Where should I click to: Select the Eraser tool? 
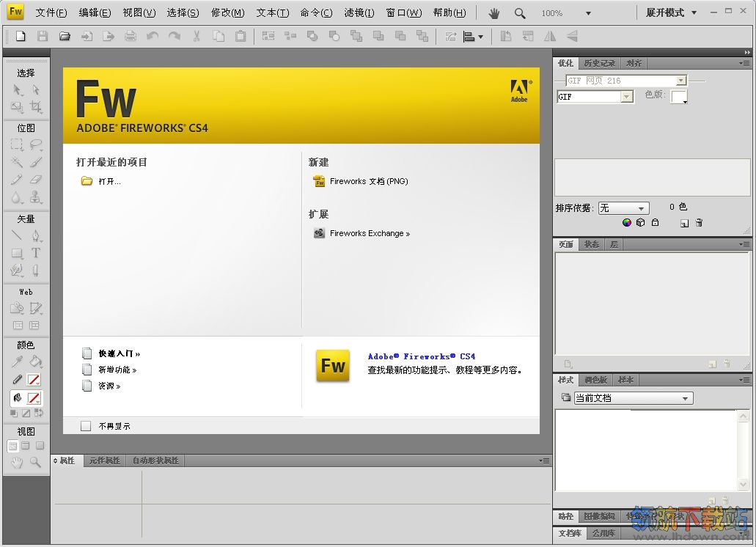[x=36, y=180]
